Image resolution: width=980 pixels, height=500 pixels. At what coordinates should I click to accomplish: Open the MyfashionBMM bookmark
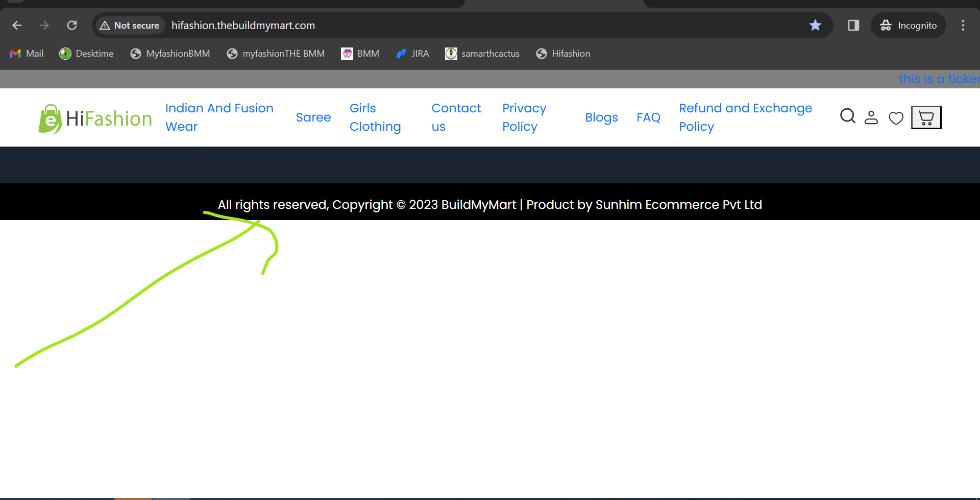click(x=170, y=54)
